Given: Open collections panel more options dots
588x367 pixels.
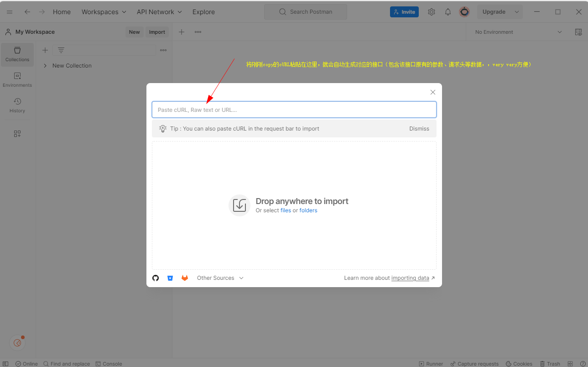Looking at the screenshot, I should pos(163,50).
